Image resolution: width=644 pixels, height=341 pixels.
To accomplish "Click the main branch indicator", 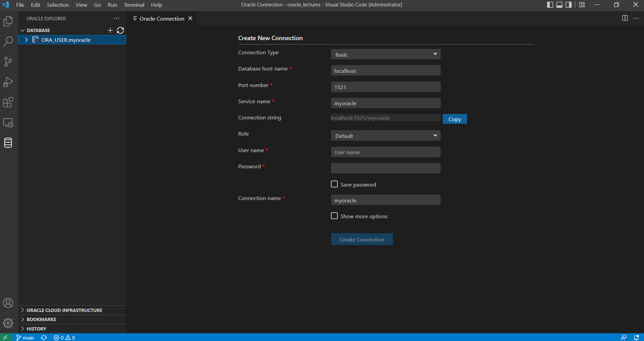I will (x=25, y=337).
